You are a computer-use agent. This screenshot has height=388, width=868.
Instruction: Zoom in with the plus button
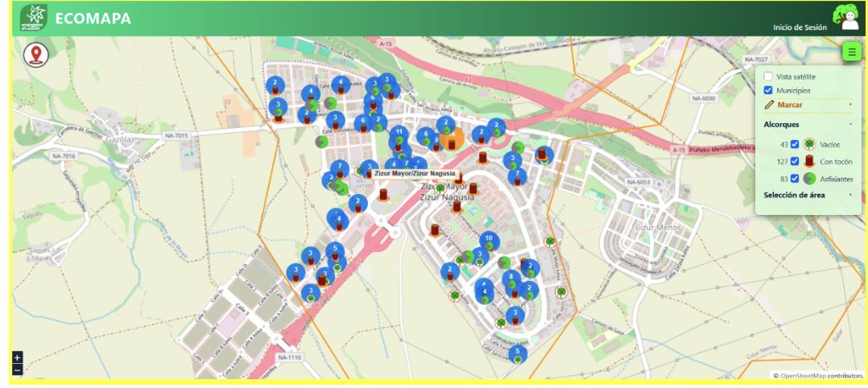tap(17, 357)
